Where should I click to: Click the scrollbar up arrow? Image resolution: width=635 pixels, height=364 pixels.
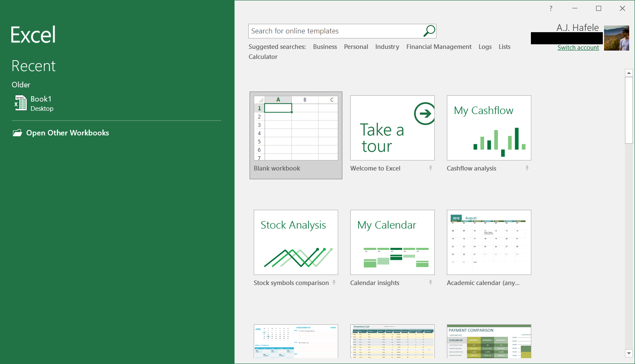click(629, 73)
